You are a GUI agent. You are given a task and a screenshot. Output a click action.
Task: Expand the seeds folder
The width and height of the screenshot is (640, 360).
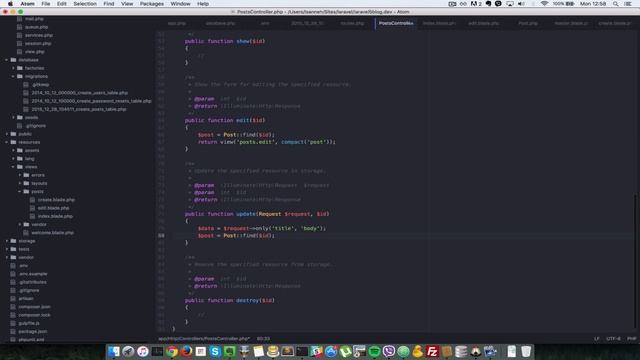(x=13, y=118)
